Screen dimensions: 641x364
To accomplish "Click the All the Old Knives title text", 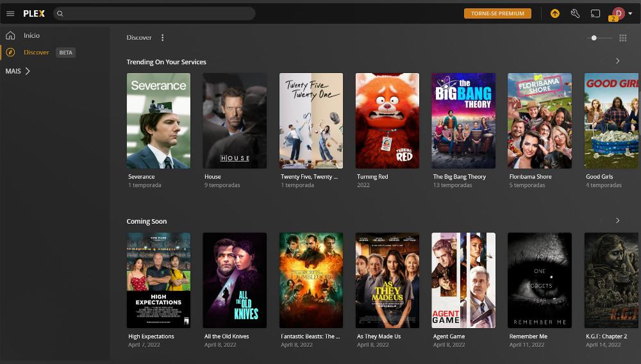I will click(226, 336).
